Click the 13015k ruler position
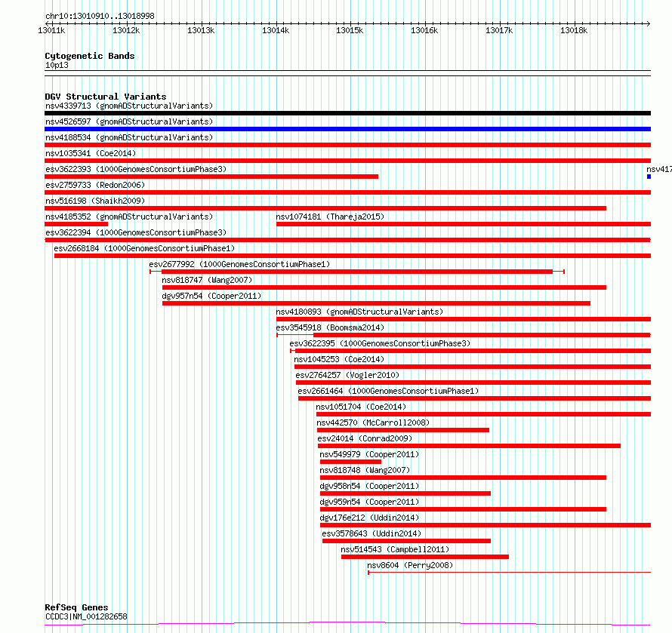This screenshot has width=672, height=633. (x=350, y=30)
